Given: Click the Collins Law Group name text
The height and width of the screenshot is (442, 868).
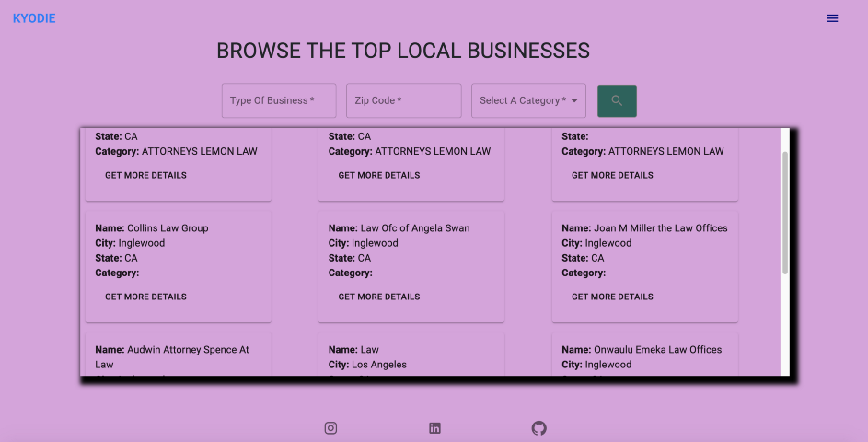Looking at the screenshot, I should tap(168, 228).
